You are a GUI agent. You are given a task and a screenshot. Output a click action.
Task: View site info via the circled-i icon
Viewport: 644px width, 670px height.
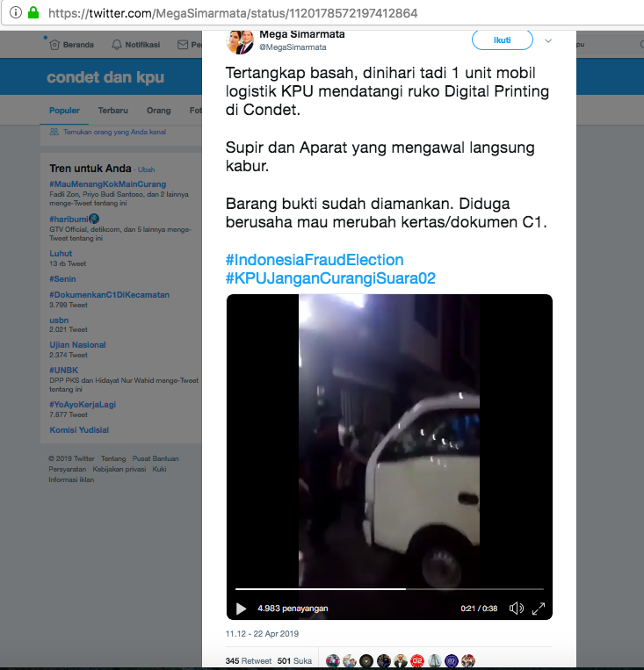15,13
